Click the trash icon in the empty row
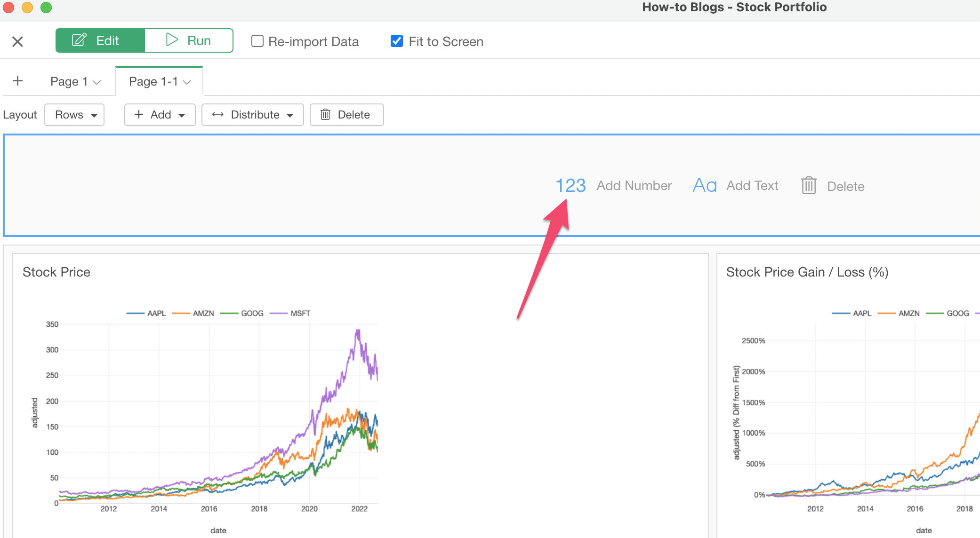The image size is (980, 538). point(809,186)
